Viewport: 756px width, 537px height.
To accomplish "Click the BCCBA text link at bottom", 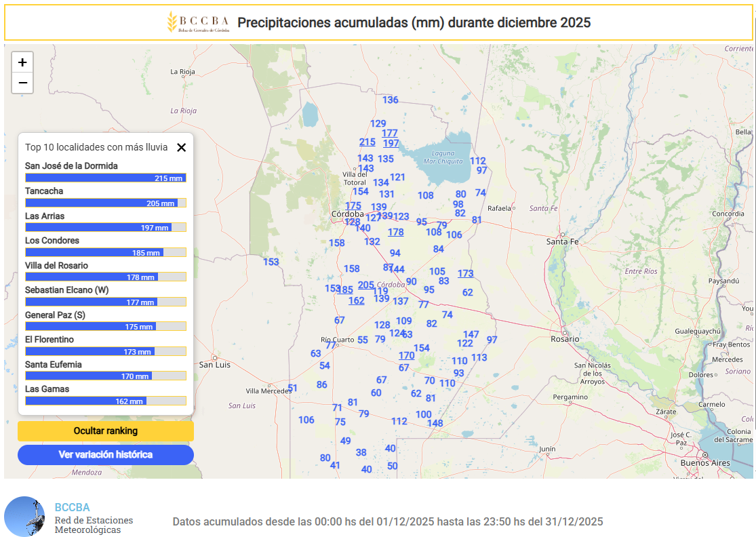I will point(72,507).
